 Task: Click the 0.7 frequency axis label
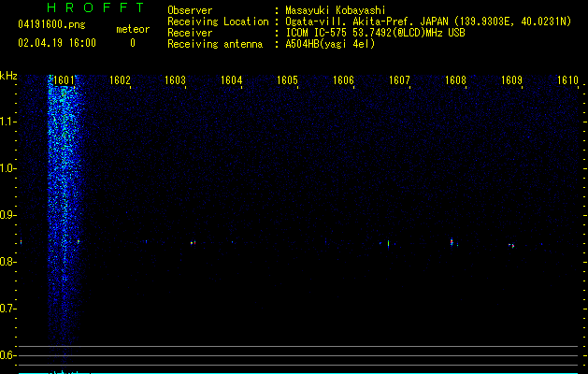(7, 309)
